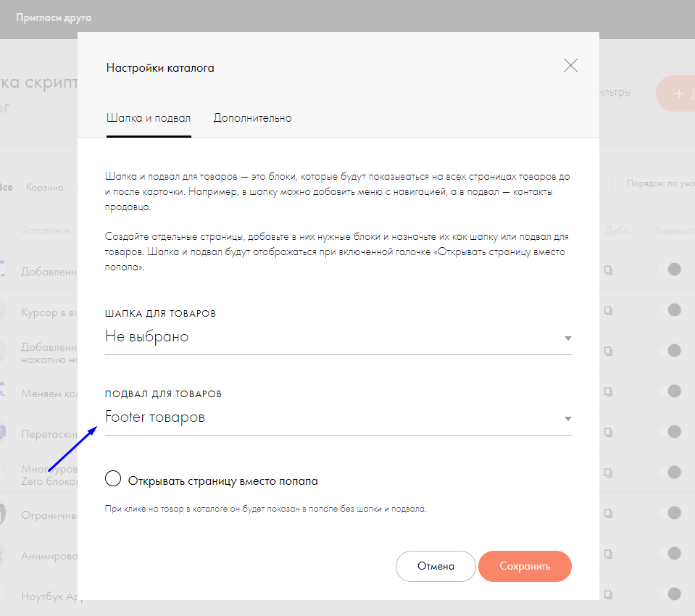
Task: Duplicate the Анимирова product row
Action: [609, 554]
